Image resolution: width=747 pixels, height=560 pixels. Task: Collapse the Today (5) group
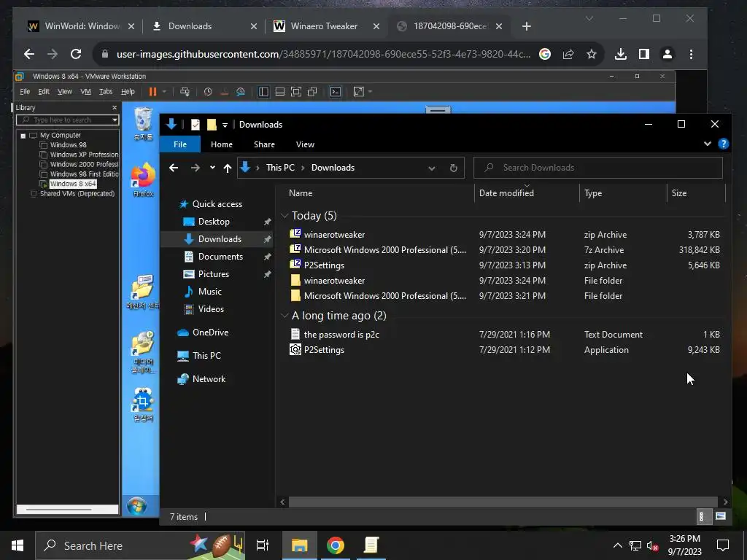pyautogui.click(x=285, y=216)
